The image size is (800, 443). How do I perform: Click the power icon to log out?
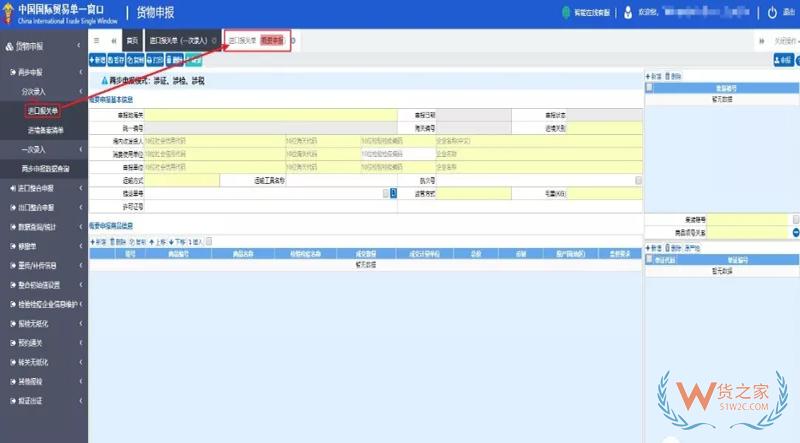click(x=773, y=13)
